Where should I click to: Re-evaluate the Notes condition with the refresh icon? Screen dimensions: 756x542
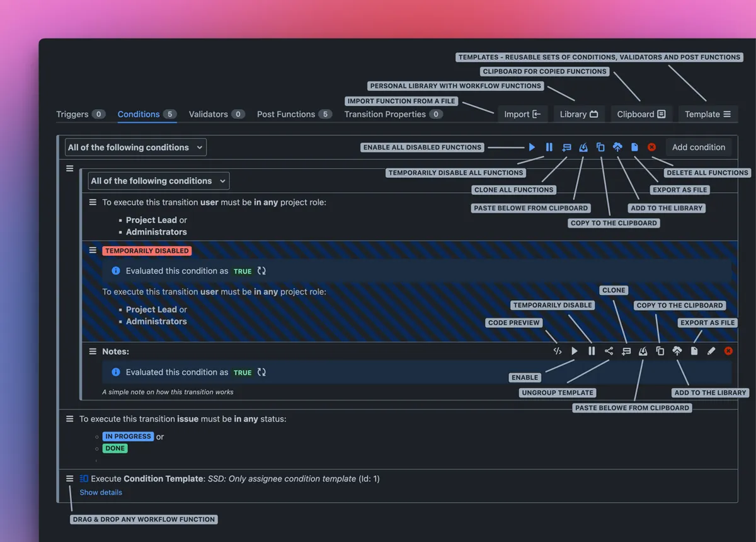pyautogui.click(x=261, y=372)
